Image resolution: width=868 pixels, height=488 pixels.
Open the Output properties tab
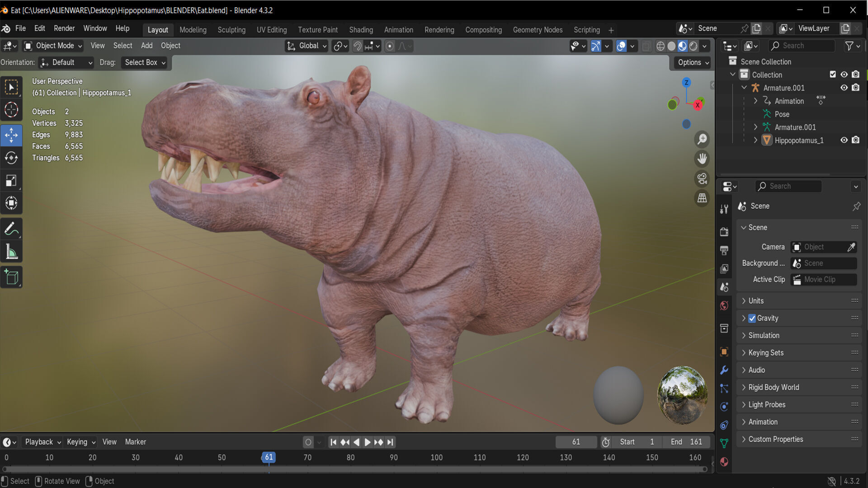coord(724,250)
